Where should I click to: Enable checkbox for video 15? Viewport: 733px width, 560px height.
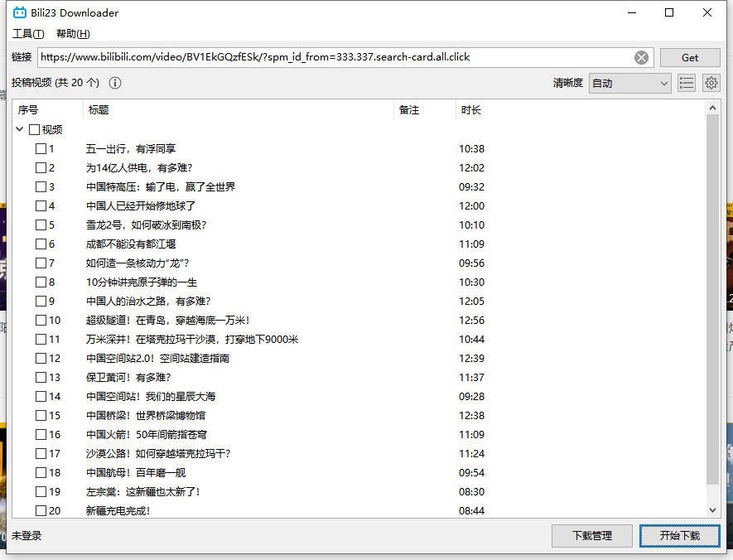click(x=41, y=416)
